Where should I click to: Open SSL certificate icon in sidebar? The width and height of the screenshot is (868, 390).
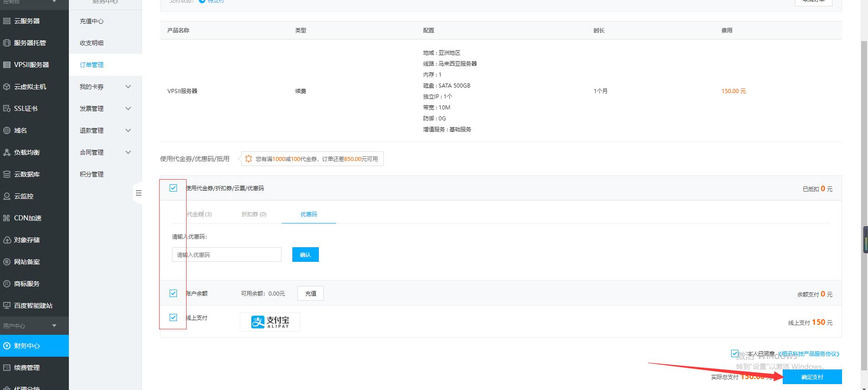[7, 109]
